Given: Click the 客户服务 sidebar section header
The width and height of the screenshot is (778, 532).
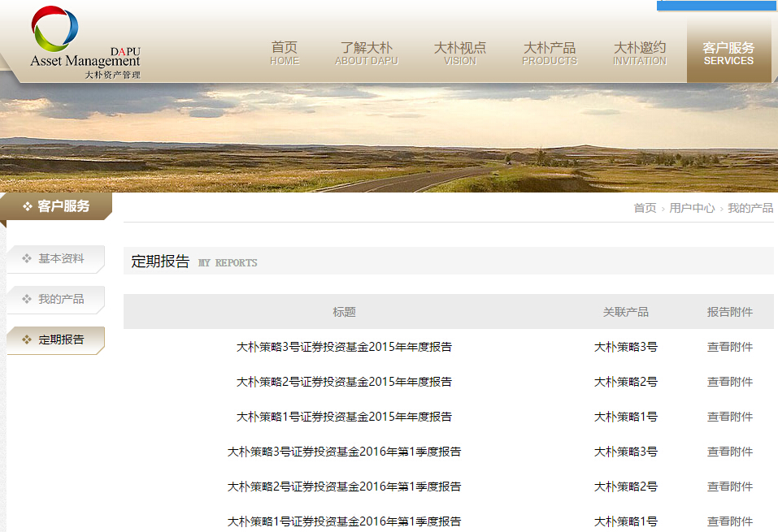Looking at the screenshot, I should click(56, 206).
